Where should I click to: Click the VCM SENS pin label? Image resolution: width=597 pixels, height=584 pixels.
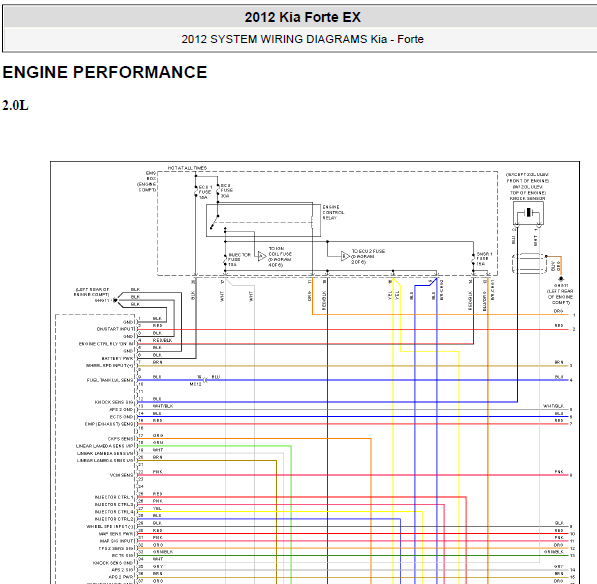point(121,475)
